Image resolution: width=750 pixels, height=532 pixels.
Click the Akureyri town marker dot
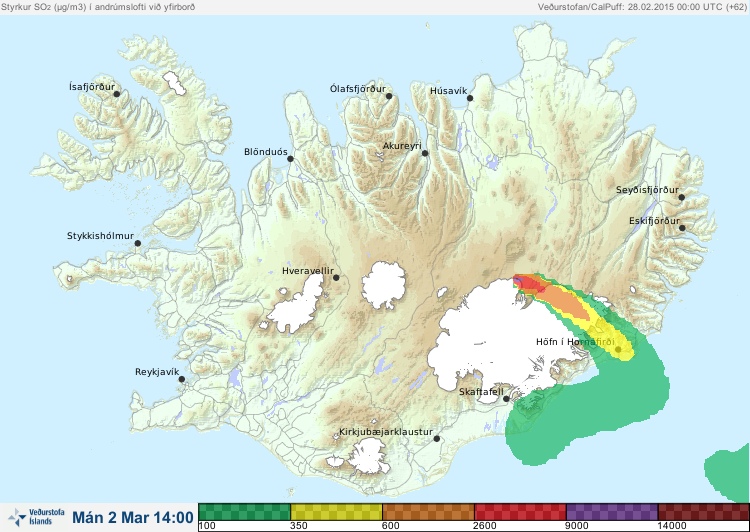(425, 153)
